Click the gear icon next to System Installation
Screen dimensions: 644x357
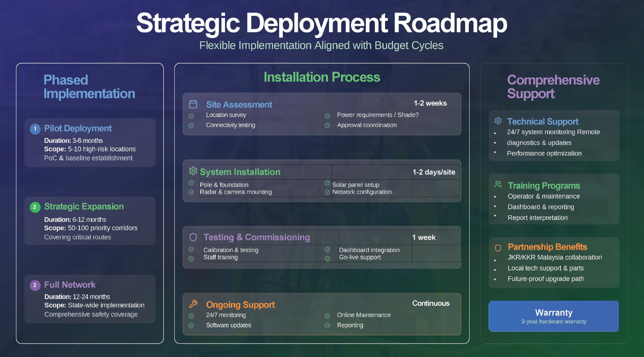(x=193, y=171)
